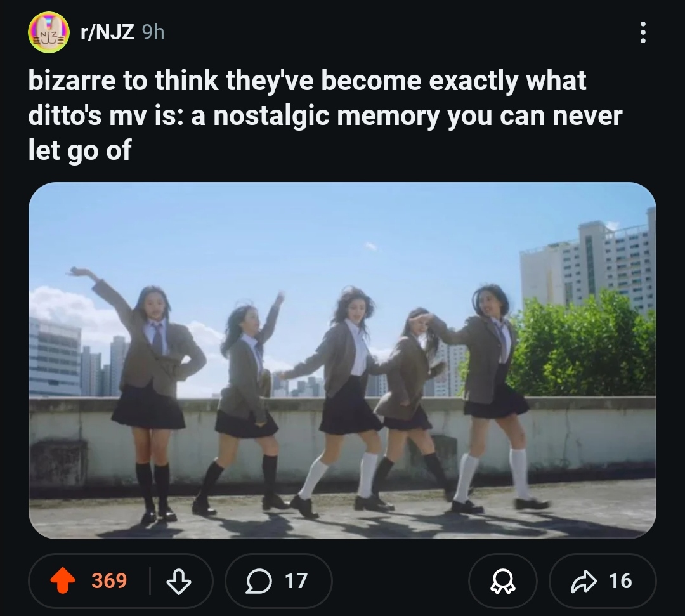Tap the title line mentioning ditto's mv

pos(325,115)
